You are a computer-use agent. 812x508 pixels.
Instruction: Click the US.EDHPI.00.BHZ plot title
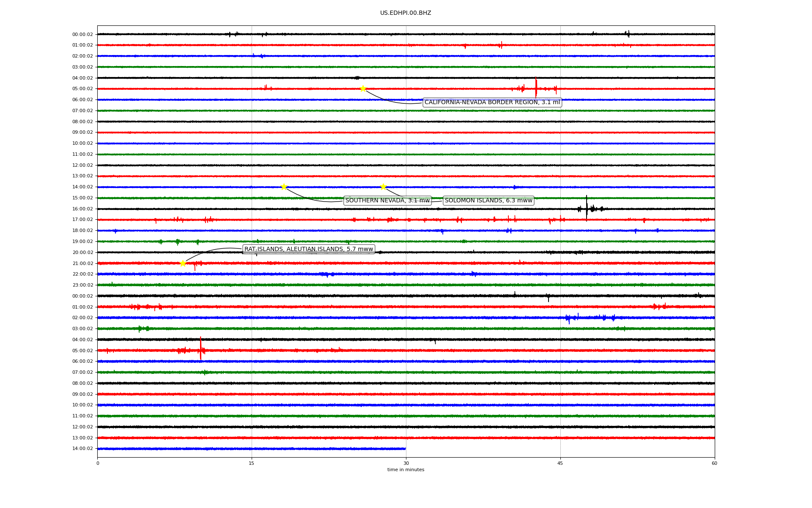point(406,13)
